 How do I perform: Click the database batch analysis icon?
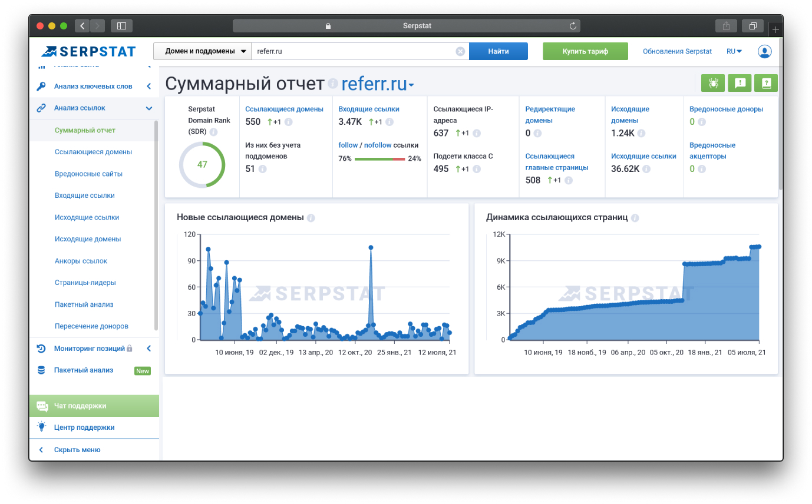tap(41, 370)
